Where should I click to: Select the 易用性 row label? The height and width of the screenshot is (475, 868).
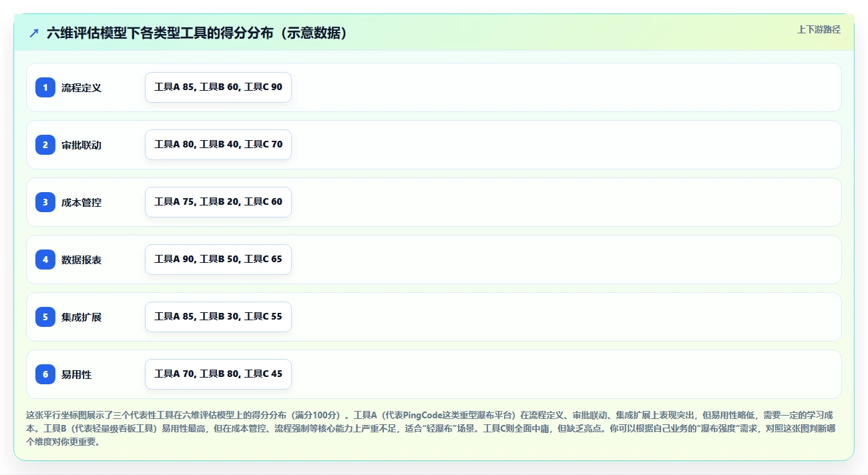pos(77,374)
